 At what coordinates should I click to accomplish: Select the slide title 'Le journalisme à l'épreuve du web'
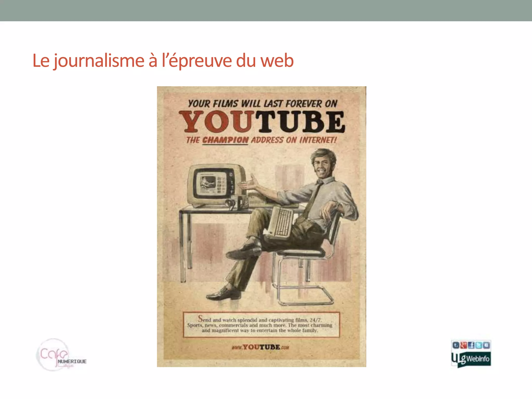click(163, 61)
